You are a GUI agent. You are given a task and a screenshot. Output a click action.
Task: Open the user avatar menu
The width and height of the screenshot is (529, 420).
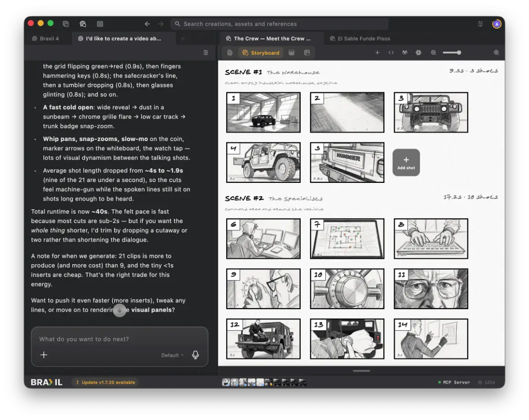pos(497,24)
